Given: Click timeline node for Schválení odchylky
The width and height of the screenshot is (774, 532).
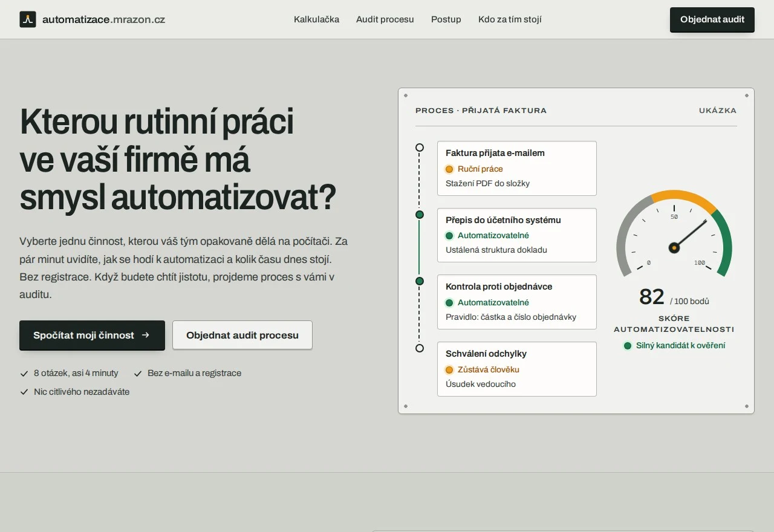Looking at the screenshot, I should [420, 348].
